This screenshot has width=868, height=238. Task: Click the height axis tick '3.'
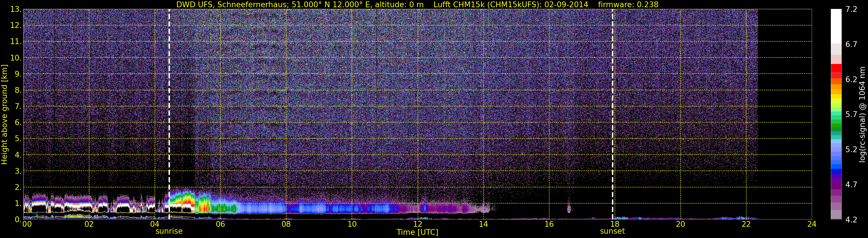click(18, 171)
